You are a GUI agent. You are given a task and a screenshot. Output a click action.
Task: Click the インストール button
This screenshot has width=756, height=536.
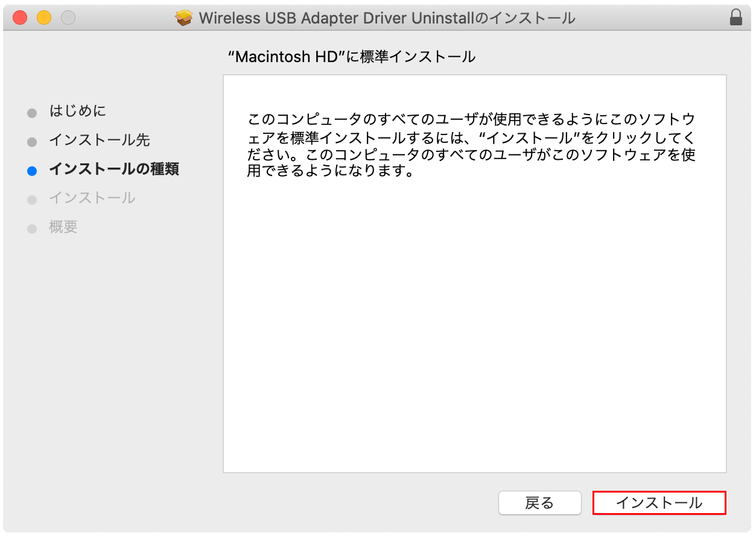659,503
